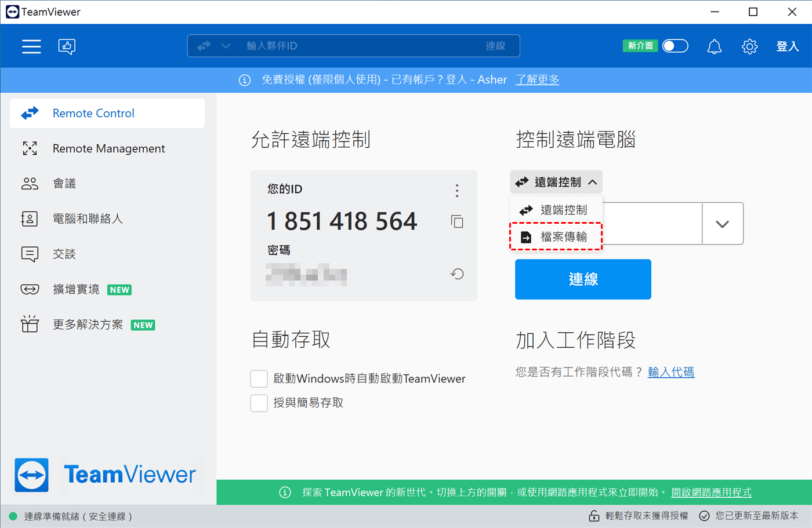This screenshot has height=528, width=812.
Task: Click the blue 連線 button
Action: 583,279
